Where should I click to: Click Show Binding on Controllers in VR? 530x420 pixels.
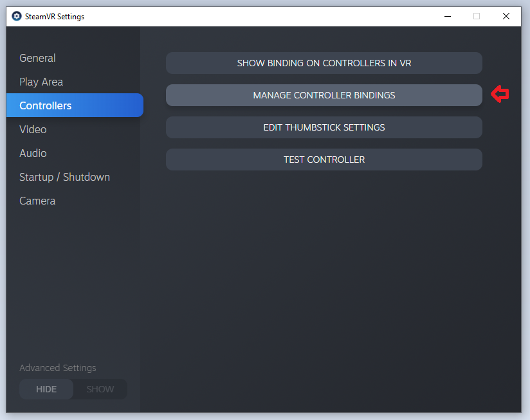point(324,63)
